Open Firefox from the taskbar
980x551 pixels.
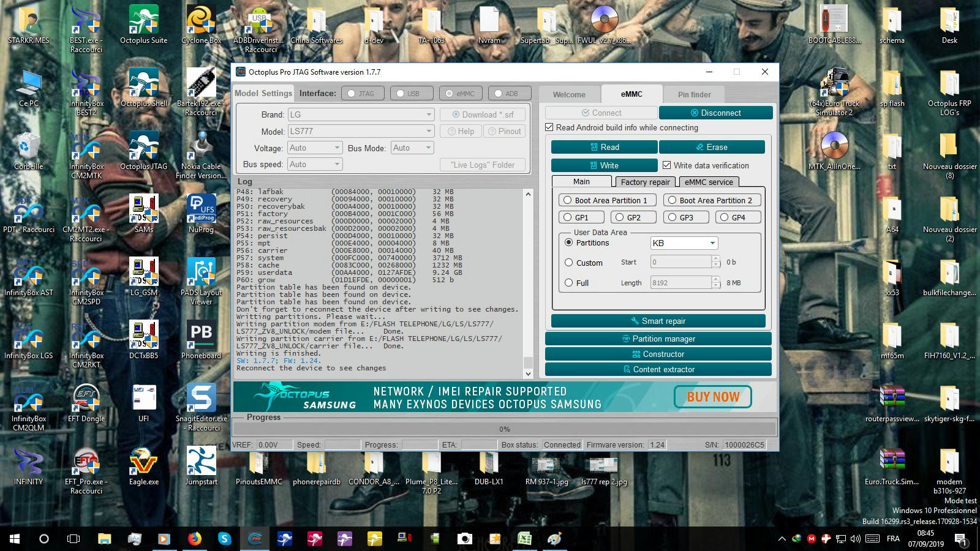tap(195, 539)
